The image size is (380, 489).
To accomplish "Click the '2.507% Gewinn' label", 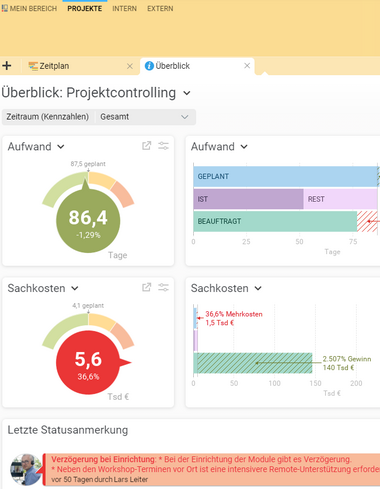I will pos(347,359).
